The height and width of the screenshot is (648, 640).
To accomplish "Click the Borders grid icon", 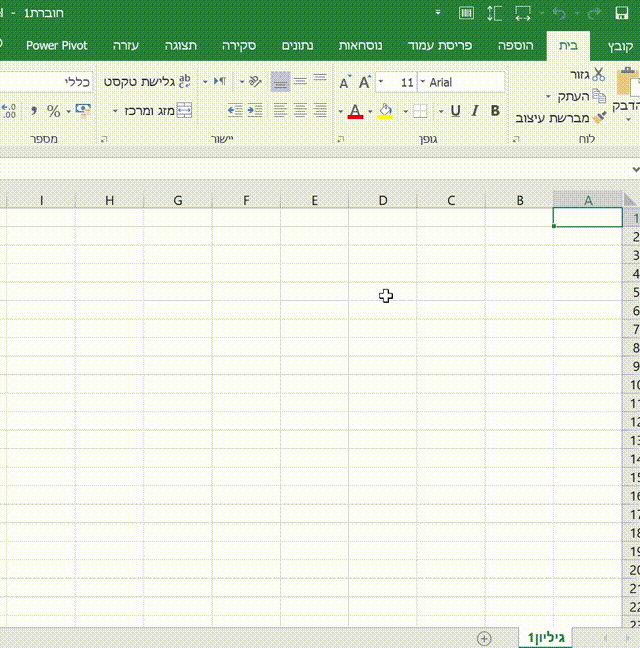I will point(420,111).
